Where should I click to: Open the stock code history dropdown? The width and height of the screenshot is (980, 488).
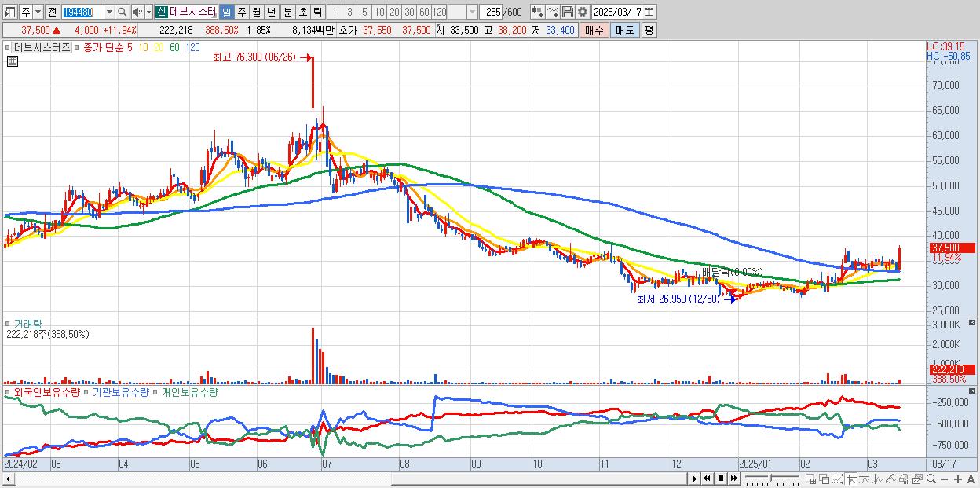(109, 12)
